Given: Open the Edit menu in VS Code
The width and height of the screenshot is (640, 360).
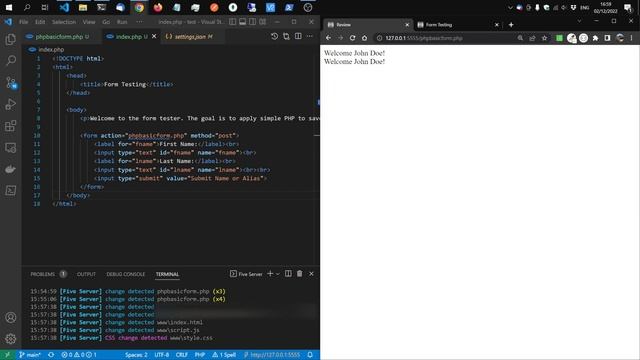Looking at the screenshot, I should (40, 22).
